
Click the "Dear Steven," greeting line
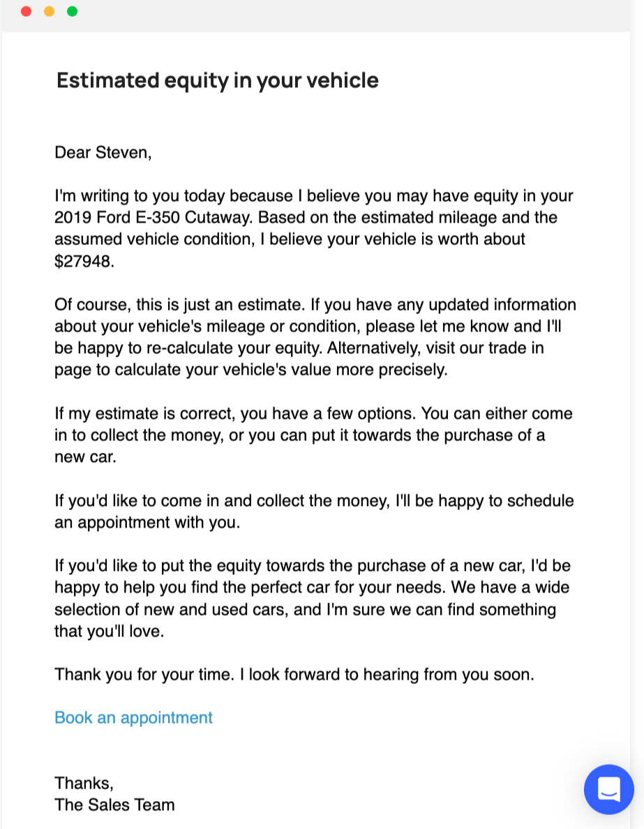coord(103,152)
